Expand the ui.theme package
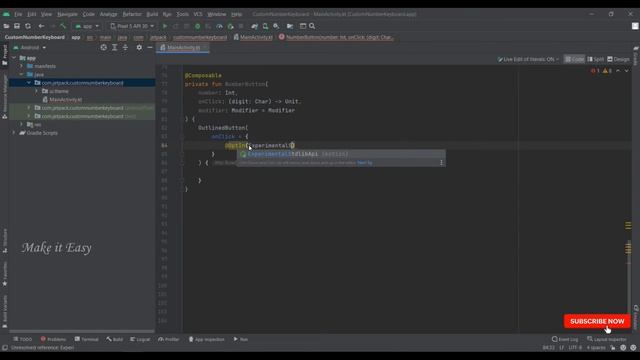The image size is (640, 360). 36,91
